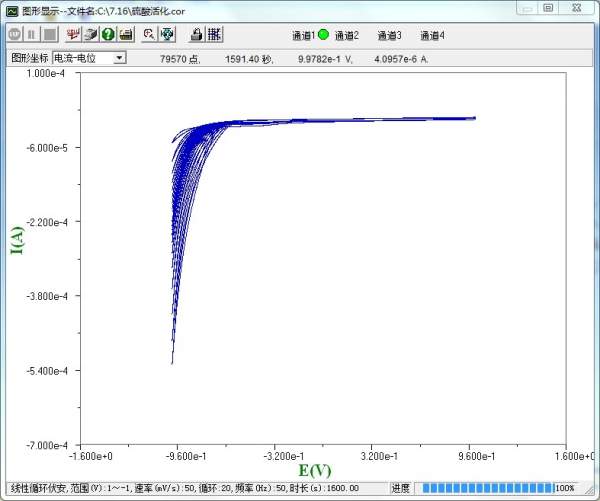This screenshot has height=501, width=600.
Task: Select 通道3 channel
Action: coord(390,36)
